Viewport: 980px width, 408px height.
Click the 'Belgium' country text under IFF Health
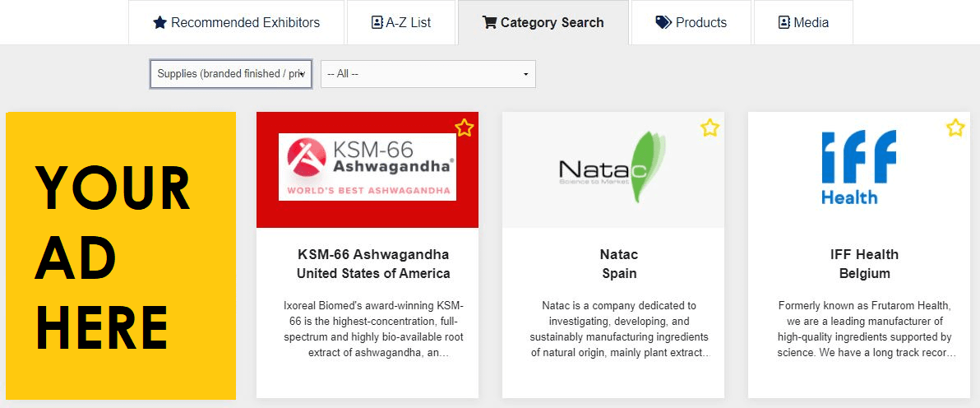click(865, 273)
